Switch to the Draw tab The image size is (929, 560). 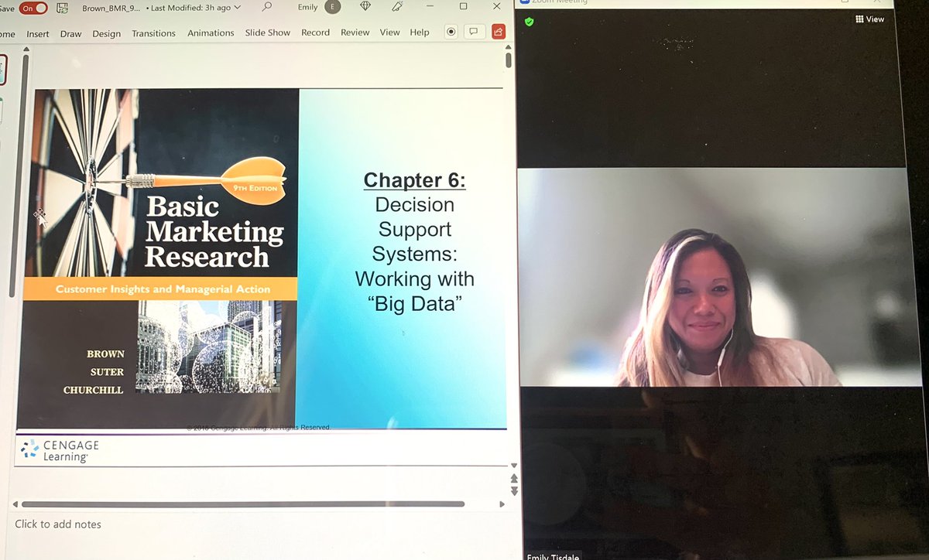[70, 33]
